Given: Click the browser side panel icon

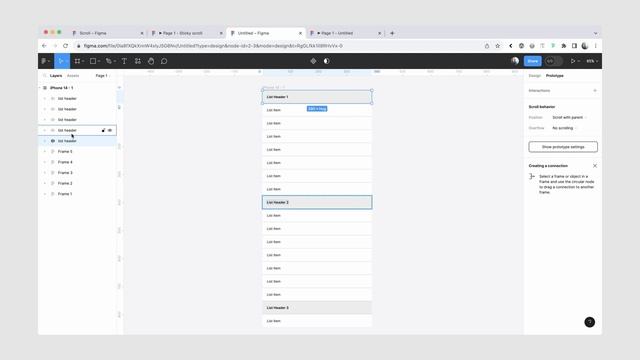Looking at the screenshot, I should tap(574, 46).
